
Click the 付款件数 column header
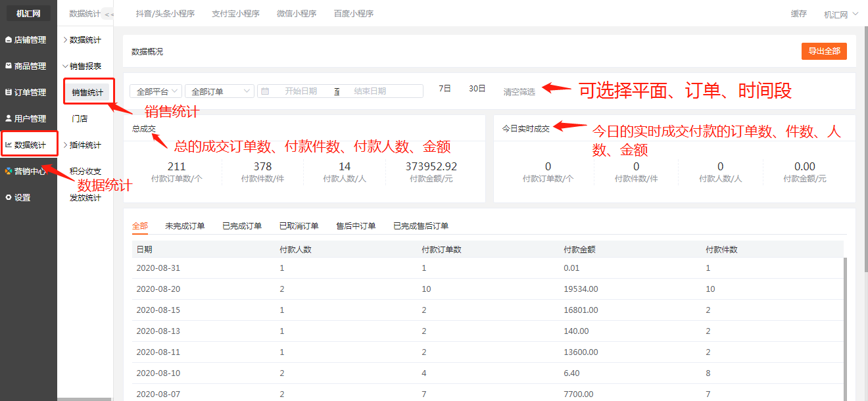(721, 249)
